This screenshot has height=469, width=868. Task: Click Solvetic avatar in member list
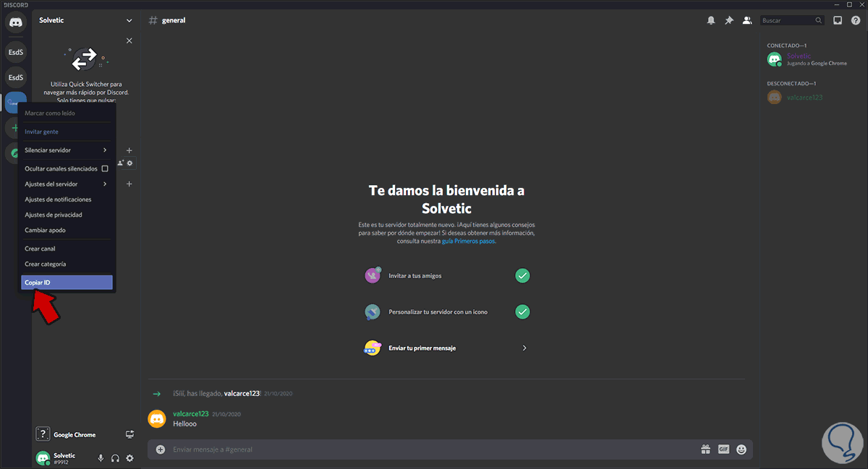(x=775, y=59)
